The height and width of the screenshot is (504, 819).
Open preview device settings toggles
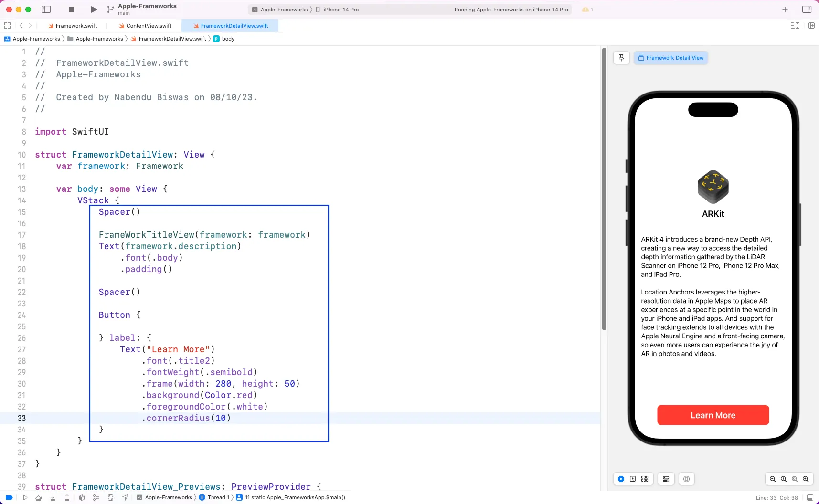click(x=666, y=479)
